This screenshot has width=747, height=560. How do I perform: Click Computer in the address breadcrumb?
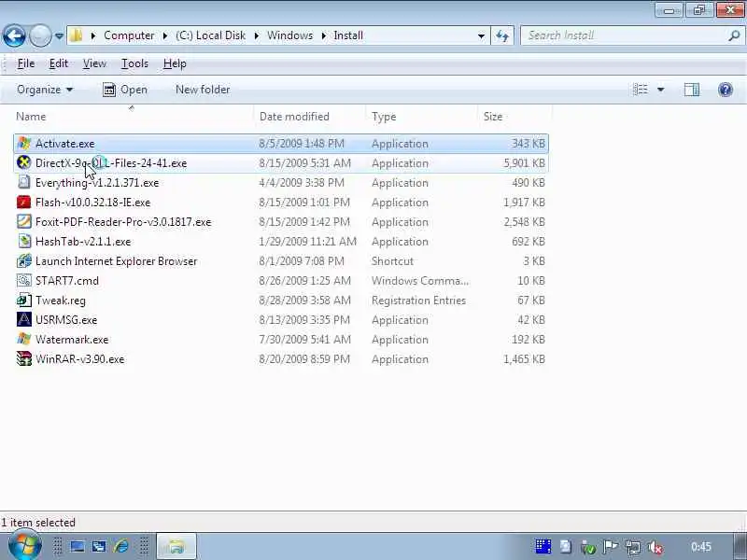129,35
